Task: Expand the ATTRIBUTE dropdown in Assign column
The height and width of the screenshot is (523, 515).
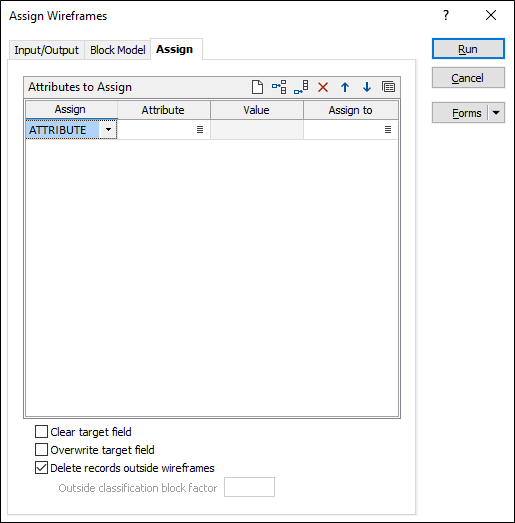Action: tap(108, 129)
